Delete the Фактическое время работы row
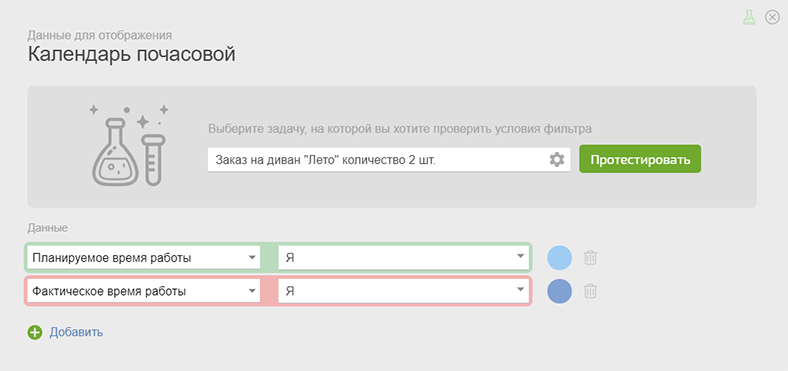This screenshot has height=371, width=788. pos(590,291)
